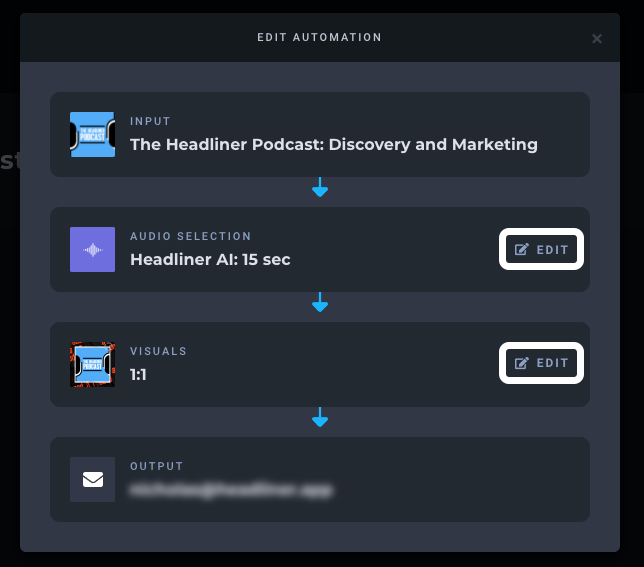Click the 'Output' label
This screenshot has height=567, width=644.
point(156,466)
